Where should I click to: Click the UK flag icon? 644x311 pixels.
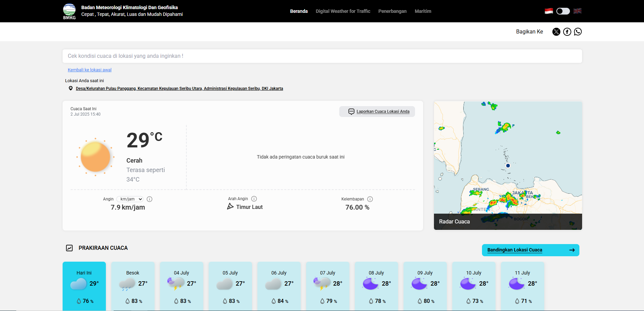pyautogui.click(x=577, y=11)
